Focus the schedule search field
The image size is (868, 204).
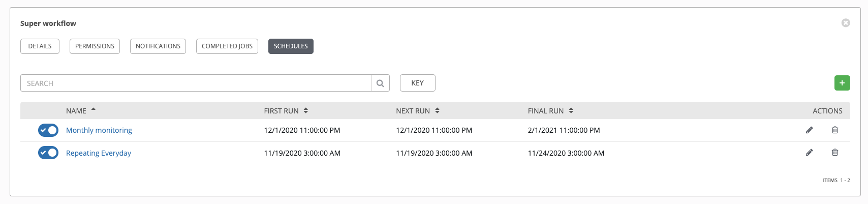pyautogui.click(x=196, y=83)
